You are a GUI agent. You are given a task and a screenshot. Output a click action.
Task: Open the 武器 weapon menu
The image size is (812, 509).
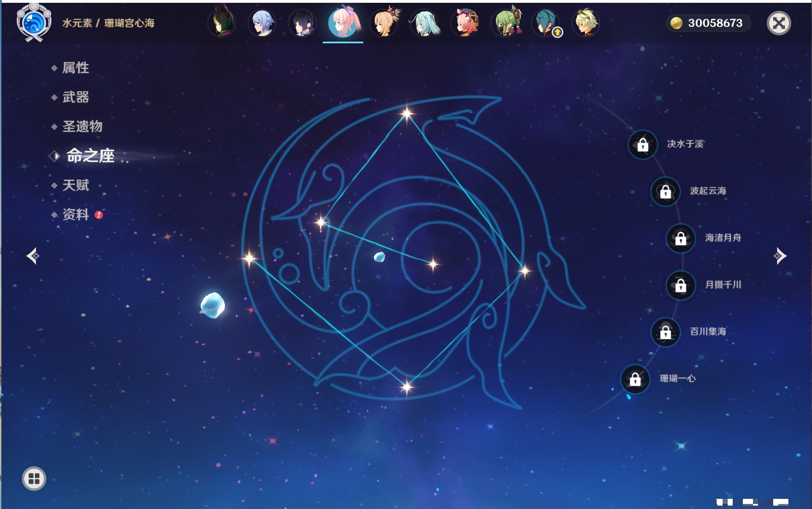pyautogui.click(x=75, y=97)
